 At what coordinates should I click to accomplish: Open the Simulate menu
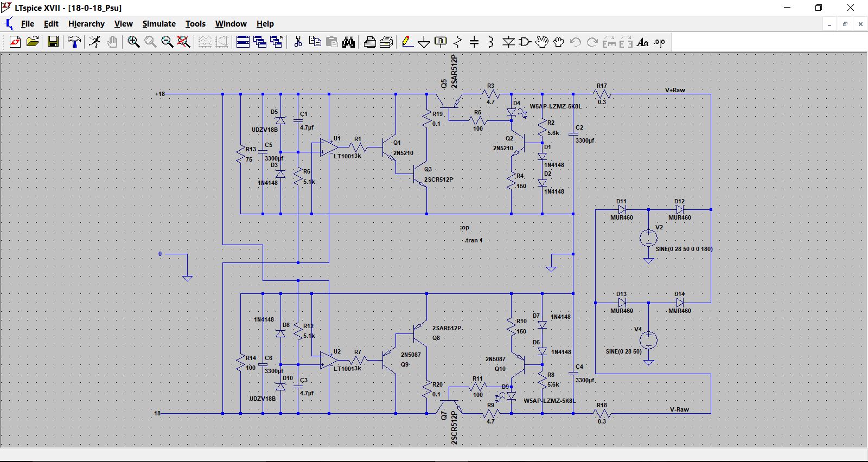[159, 24]
